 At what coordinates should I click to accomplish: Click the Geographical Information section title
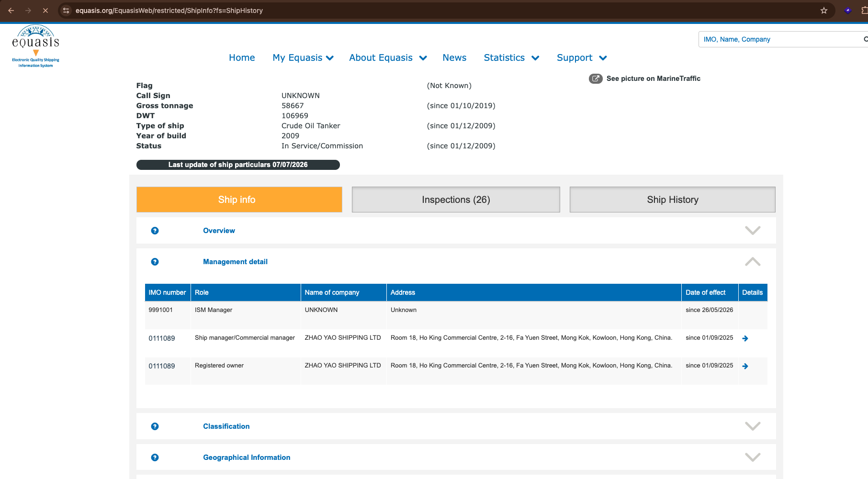click(247, 457)
